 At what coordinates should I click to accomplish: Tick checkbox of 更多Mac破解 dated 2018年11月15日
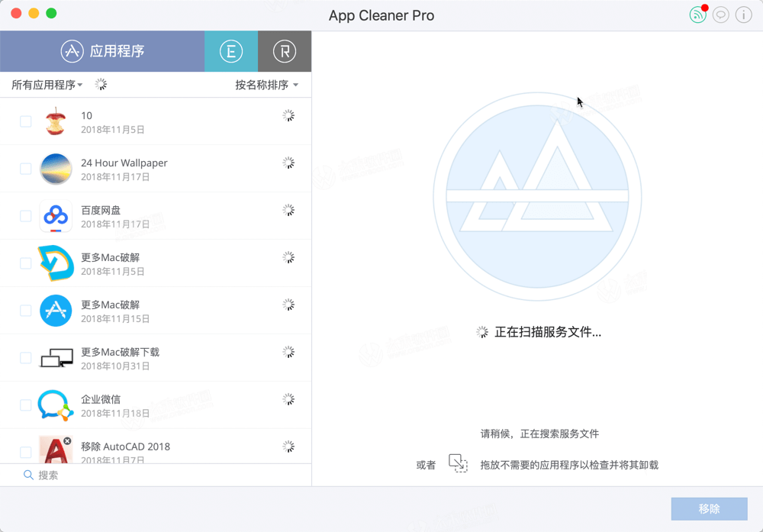tap(25, 310)
